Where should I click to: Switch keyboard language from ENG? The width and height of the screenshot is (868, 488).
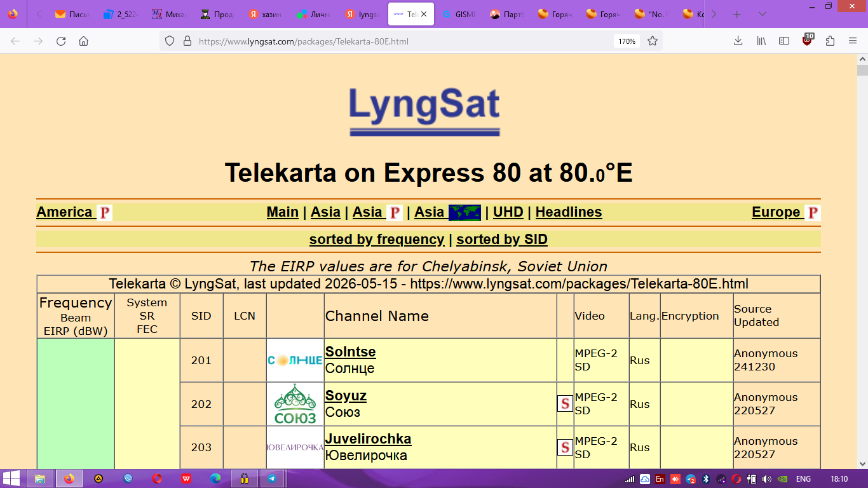pos(803,479)
